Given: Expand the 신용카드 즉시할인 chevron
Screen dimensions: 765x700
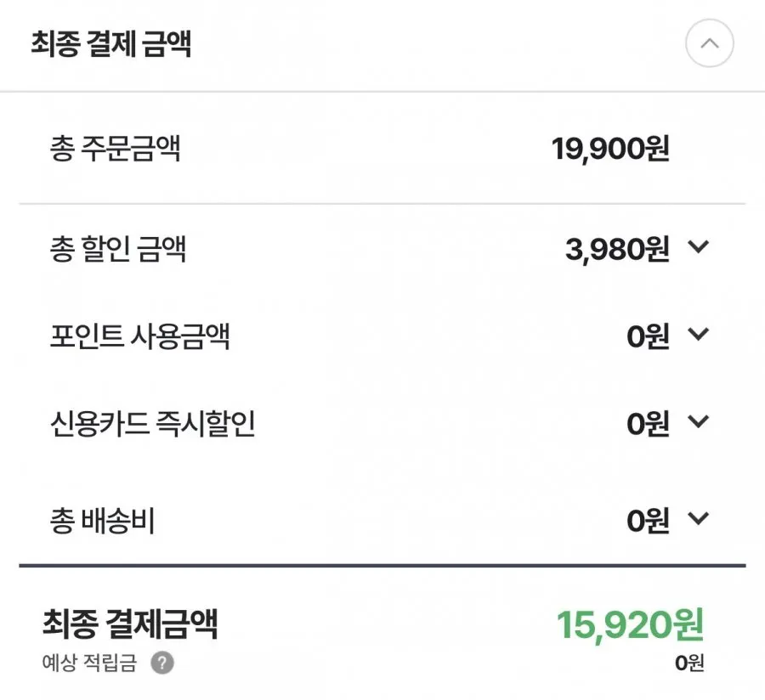Looking at the screenshot, I should [698, 421].
